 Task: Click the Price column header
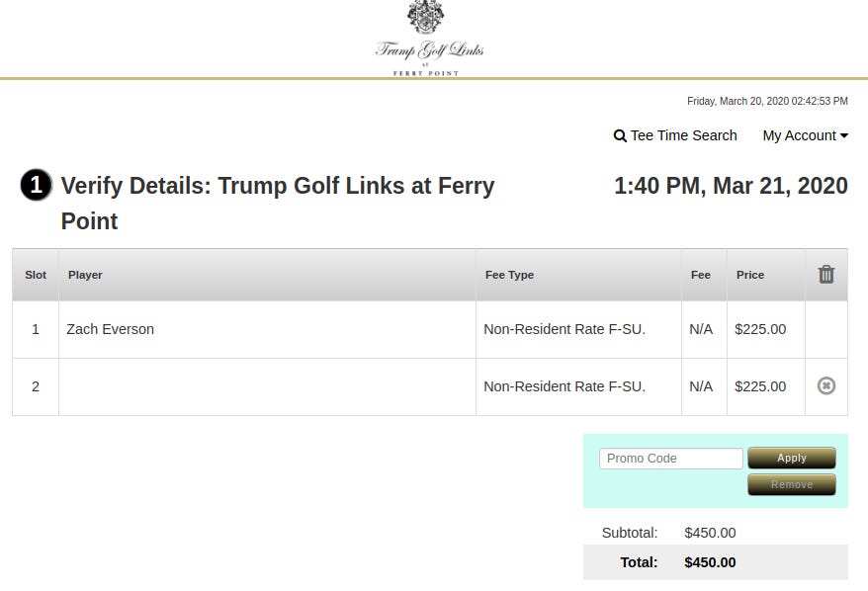click(750, 275)
